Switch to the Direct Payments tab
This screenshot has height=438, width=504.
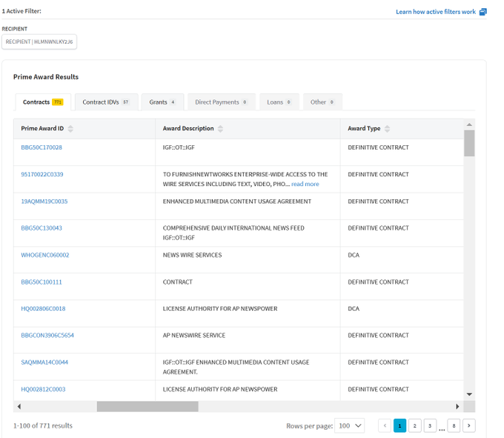222,102
